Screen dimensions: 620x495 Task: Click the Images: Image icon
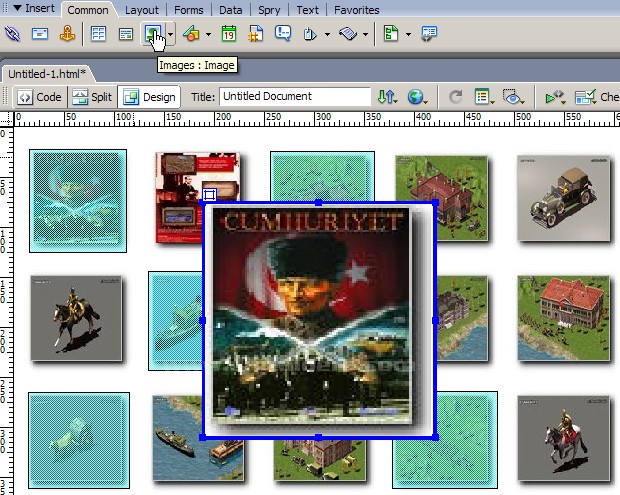click(x=153, y=34)
